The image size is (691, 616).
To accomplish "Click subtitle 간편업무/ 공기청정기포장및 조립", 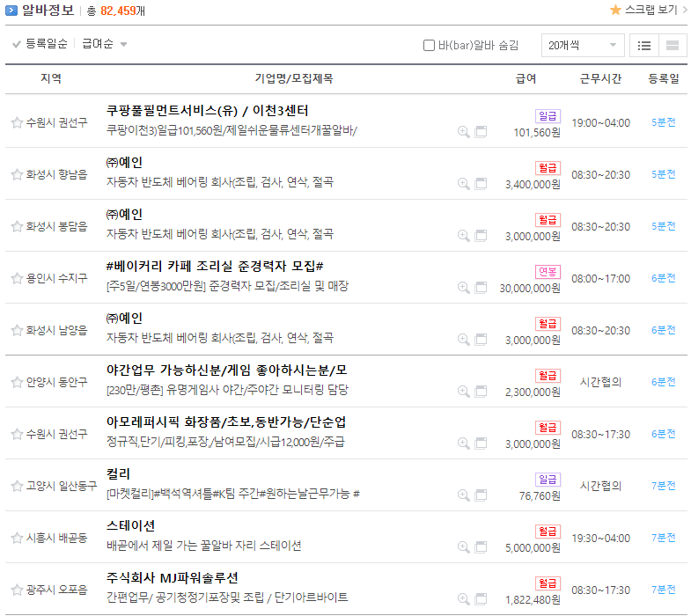I will pyautogui.click(x=227, y=598).
